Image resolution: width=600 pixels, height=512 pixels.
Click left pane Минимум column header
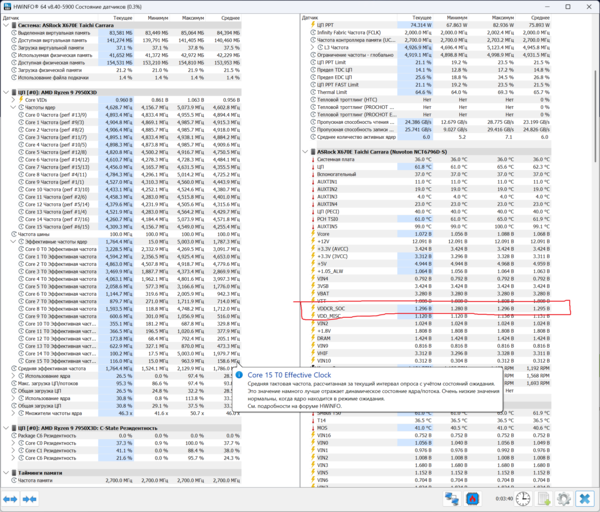coord(158,18)
